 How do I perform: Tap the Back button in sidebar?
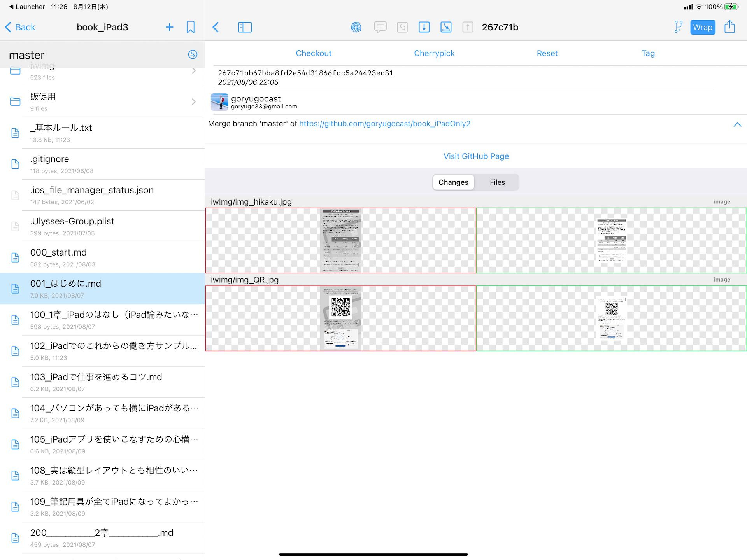pyautogui.click(x=20, y=27)
